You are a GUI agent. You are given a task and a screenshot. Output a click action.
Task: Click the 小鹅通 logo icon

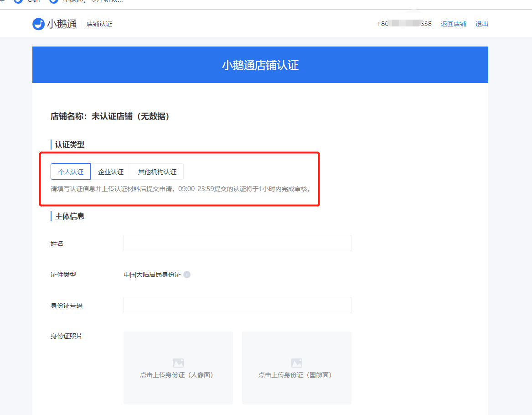click(38, 24)
